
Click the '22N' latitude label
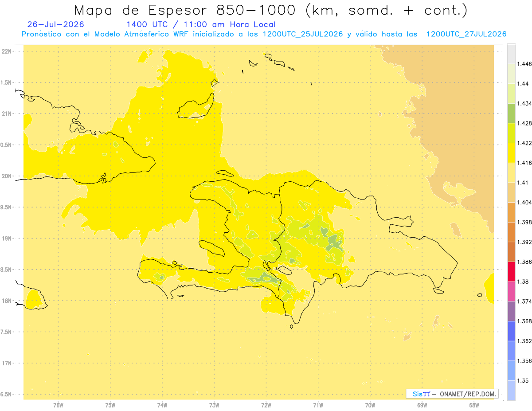pos(7,51)
